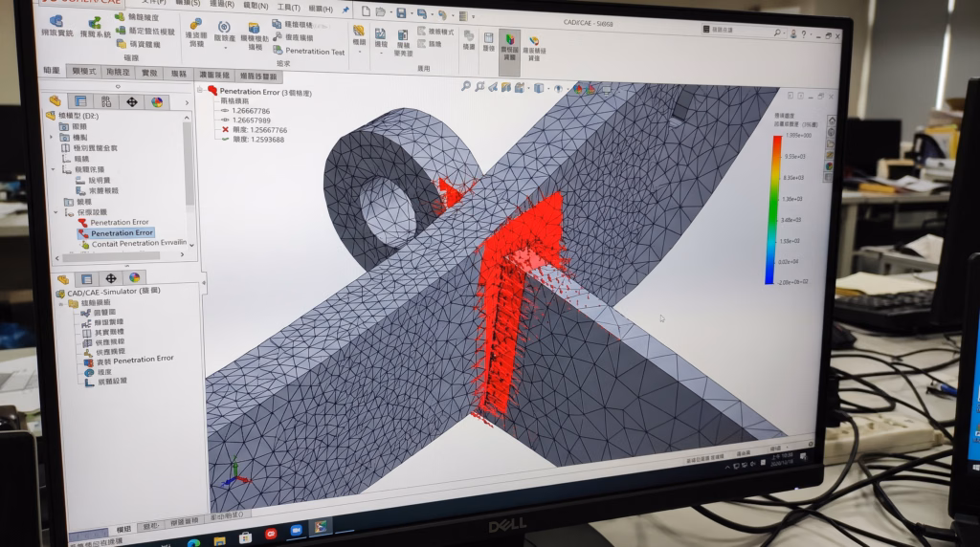Click the scroll-down arrow of the upper tree
The height and width of the screenshot is (547, 980).
click(x=191, y=246)
